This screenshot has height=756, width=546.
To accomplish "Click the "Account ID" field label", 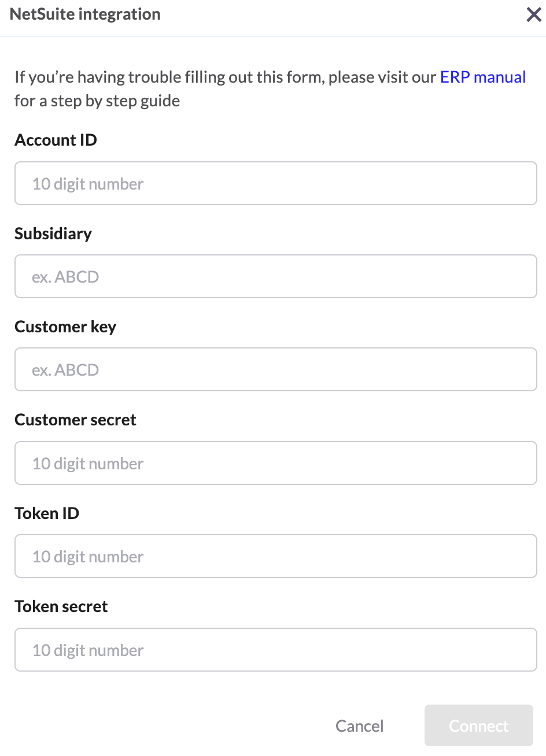I will (56, 140).
